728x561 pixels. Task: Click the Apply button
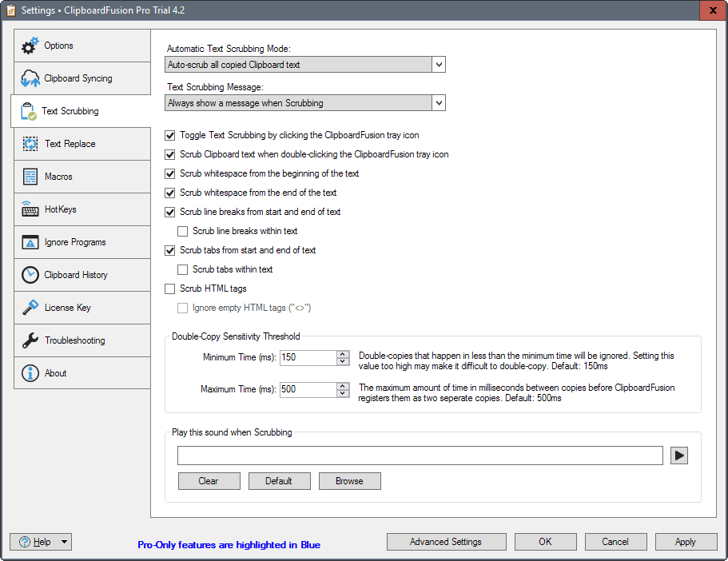[686, 542]
